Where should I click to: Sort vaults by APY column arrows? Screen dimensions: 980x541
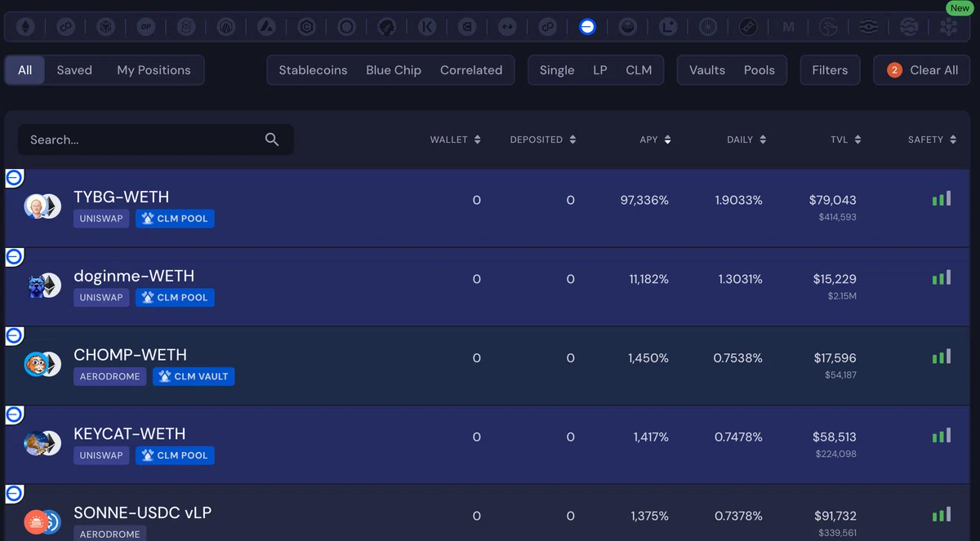click(667, 140)
